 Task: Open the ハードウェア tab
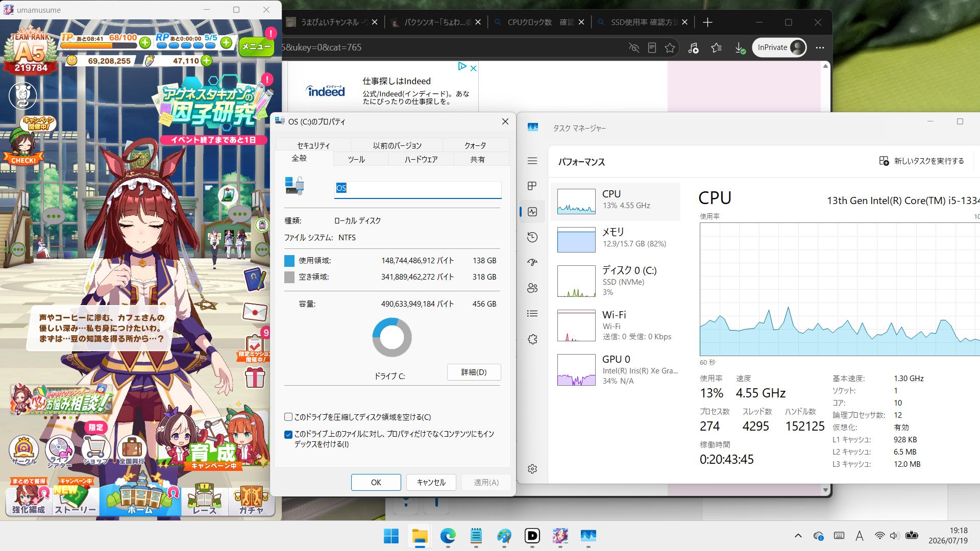pyautogui.click(x=421, y=159)
